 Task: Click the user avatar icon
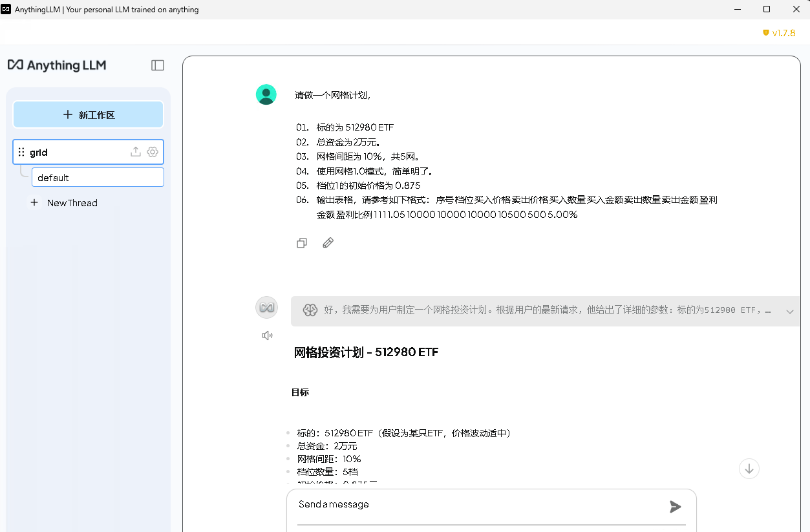pos(266,94)
